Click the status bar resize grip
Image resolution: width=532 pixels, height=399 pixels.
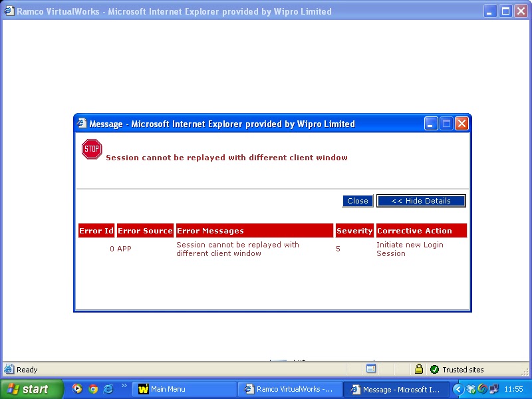tap(525, 372)
